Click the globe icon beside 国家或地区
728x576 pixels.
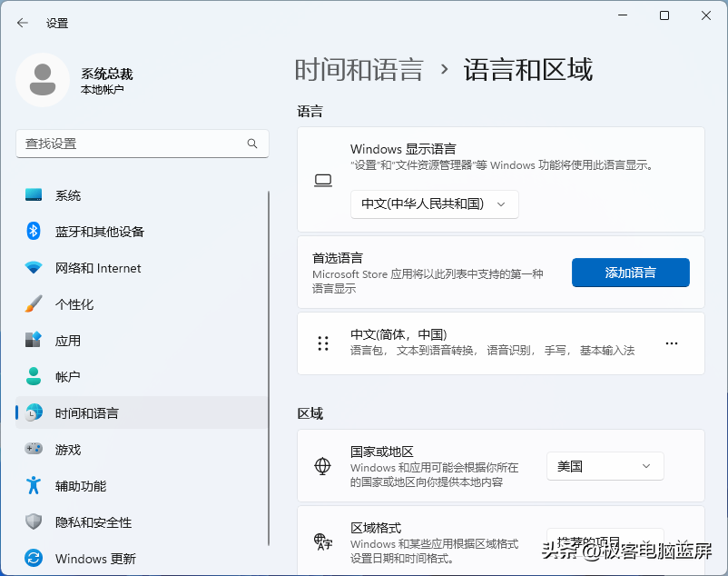point(322,465)
